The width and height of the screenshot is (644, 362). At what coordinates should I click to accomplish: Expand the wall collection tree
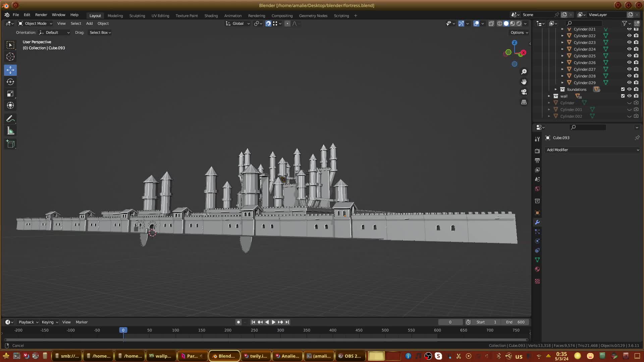[x=549, y=96]
